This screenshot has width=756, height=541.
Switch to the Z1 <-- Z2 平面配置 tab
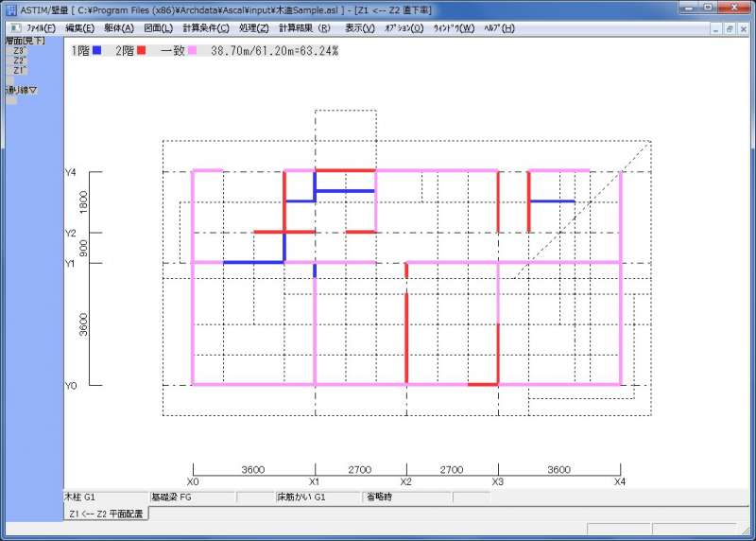pos(106,514)
